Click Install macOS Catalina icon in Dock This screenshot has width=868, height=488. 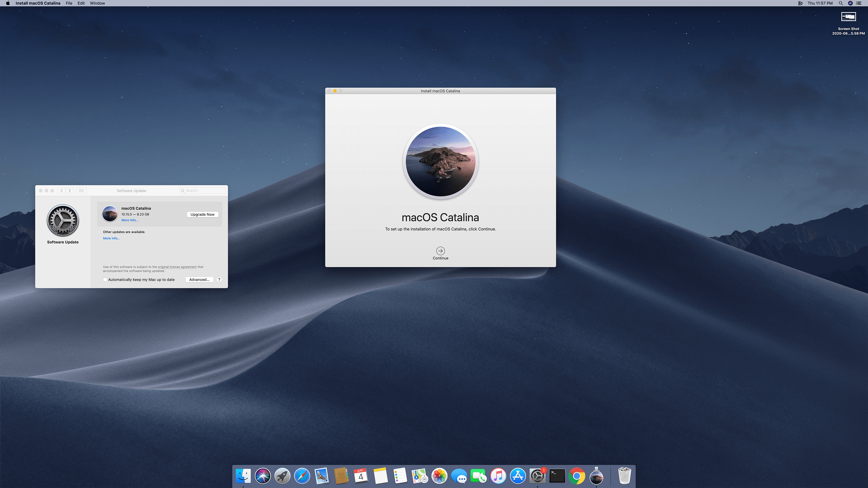click(x=596, y=476)
